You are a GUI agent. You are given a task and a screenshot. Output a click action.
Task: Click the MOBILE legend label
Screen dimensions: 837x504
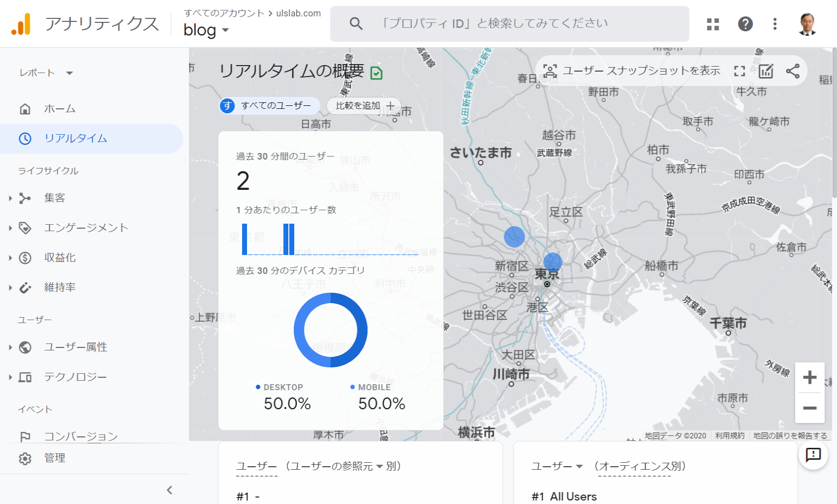[x=374, y=387]
